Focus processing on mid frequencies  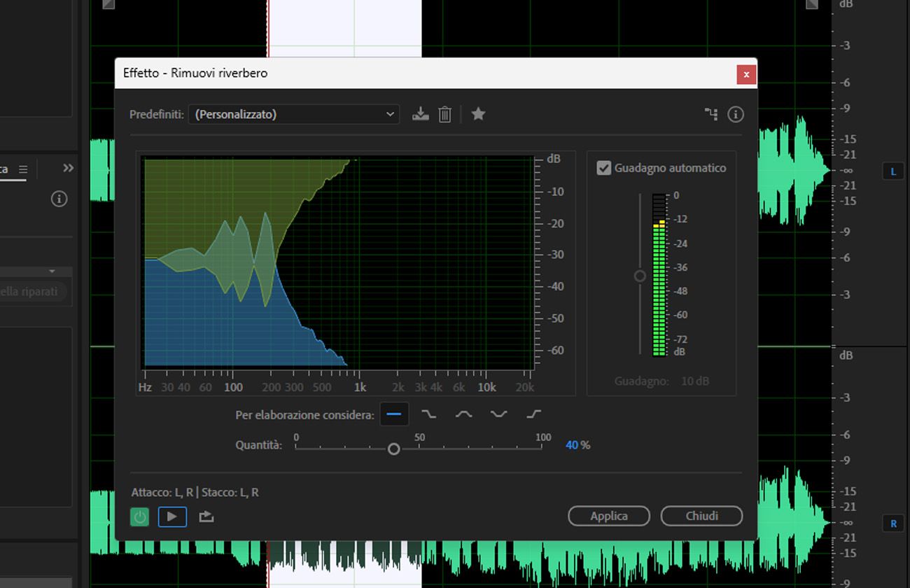(x=463, y=414)
